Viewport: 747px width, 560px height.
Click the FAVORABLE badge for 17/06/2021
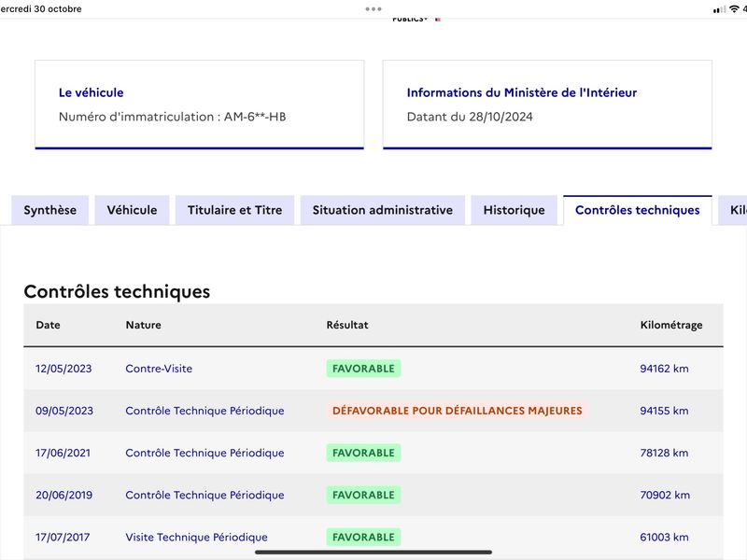(x=363, y=453)
